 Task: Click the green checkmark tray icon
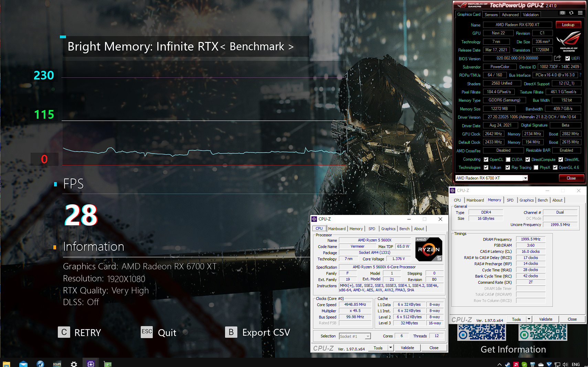pyautogui.click(x=524, y=364)
